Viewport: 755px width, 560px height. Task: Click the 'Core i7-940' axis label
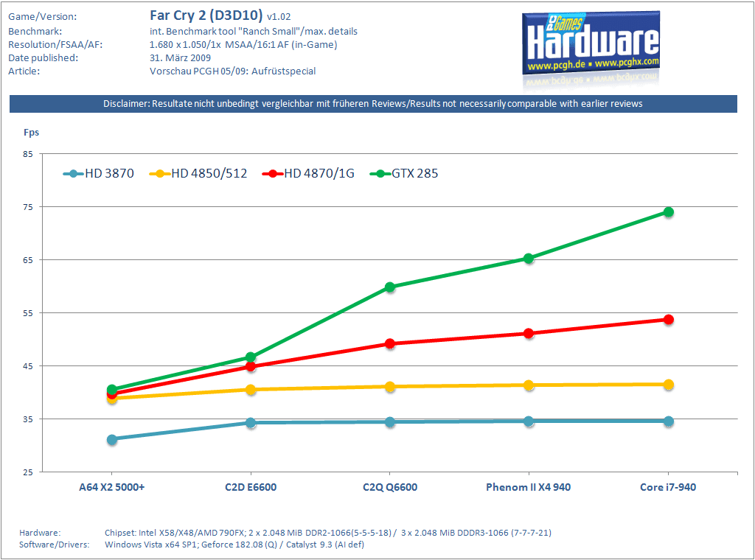click(668, 487)
